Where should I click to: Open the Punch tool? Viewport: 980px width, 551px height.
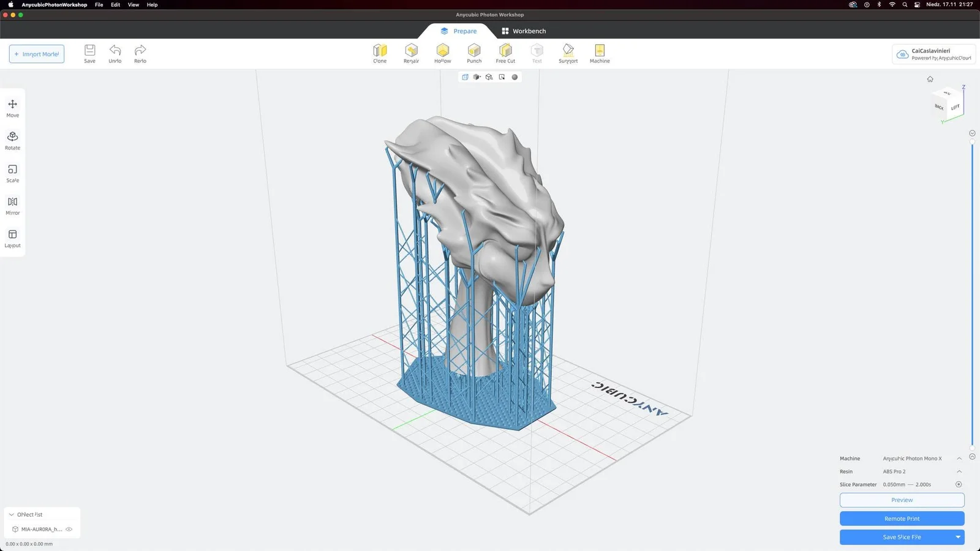[474, 53]
